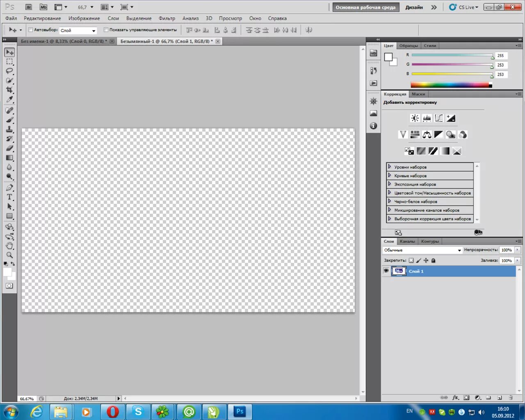Click Слой 1 layer thumbnail
Screen dimensions: 525x420
click(399, 271)
